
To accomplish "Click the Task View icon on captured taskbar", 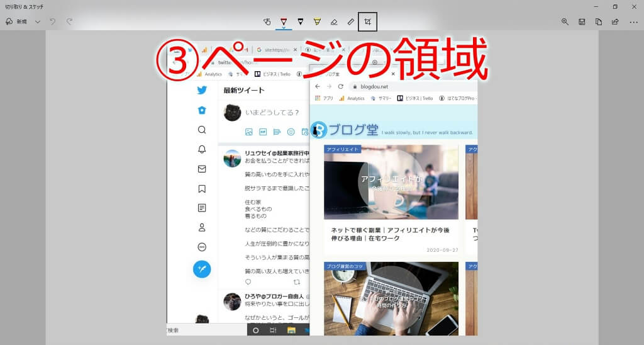I will pos(273,330).
